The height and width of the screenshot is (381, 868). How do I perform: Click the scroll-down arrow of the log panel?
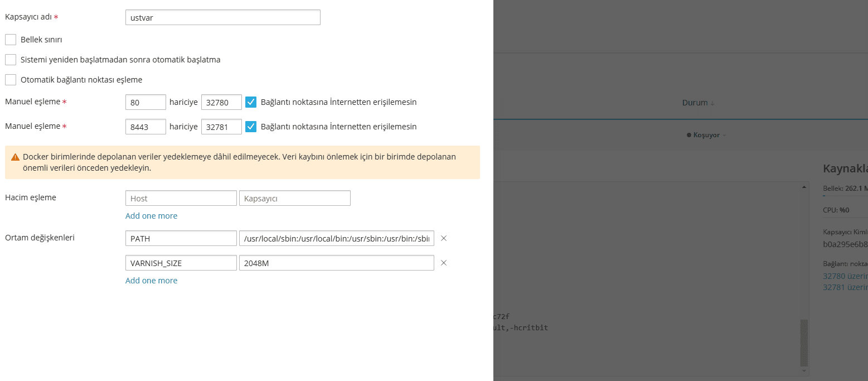pyautogui.click(x=804, y=370)
